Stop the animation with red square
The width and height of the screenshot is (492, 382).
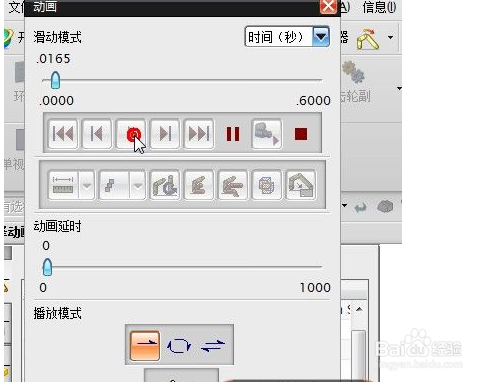pos(301,134)
